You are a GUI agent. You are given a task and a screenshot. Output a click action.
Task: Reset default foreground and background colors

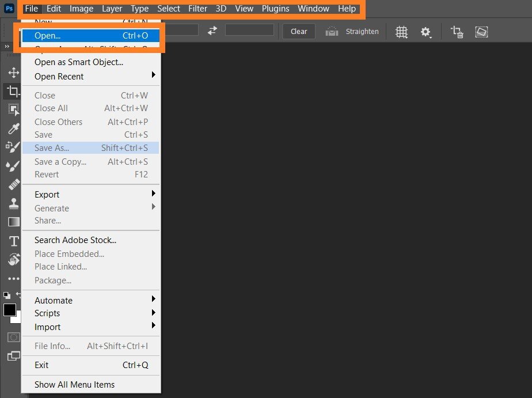pyautogui.click(x=6, y=295)
